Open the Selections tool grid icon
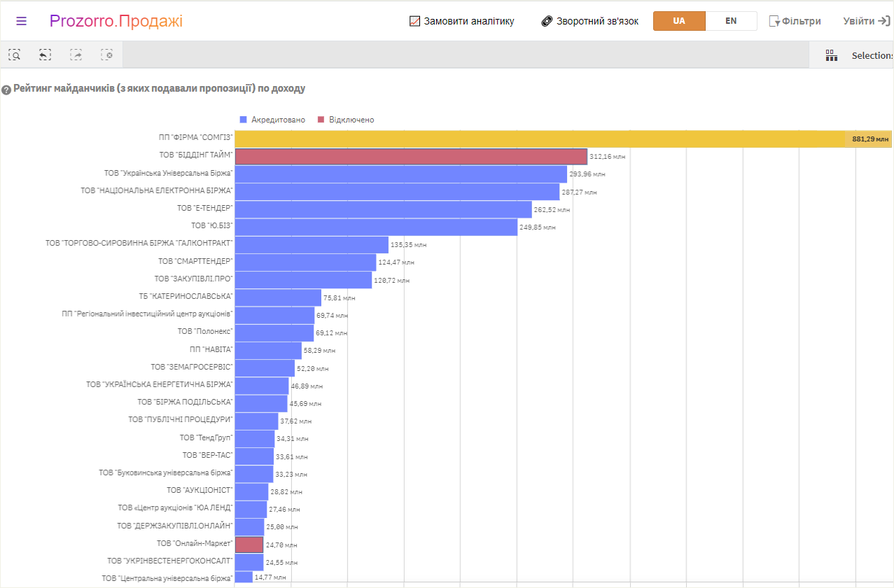Image resolution: width=894 pixels, height=588 pixels. click(831, 55)
